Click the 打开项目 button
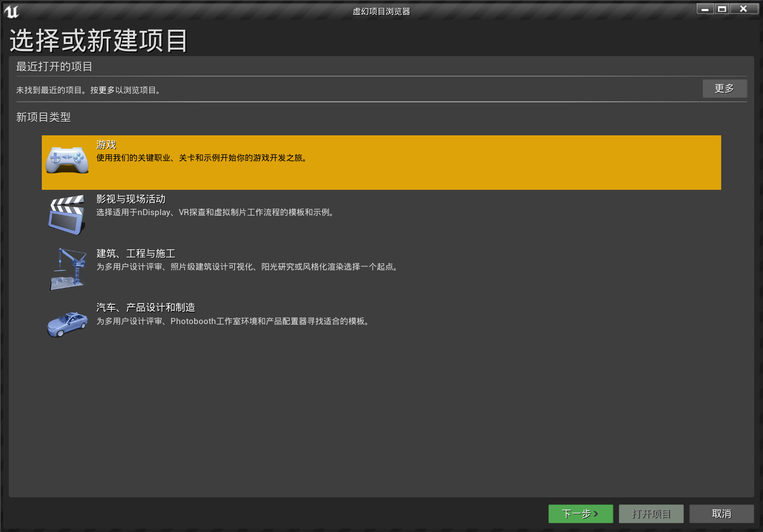The image size is (763, 532). tap(651, 514)
